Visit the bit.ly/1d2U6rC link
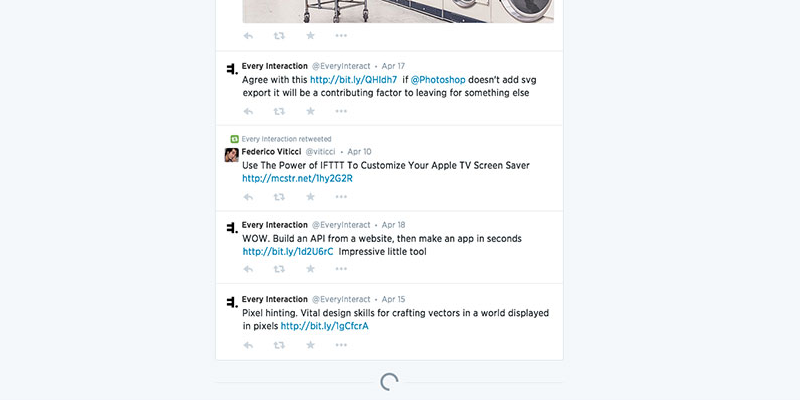 (x=288, y=252)
